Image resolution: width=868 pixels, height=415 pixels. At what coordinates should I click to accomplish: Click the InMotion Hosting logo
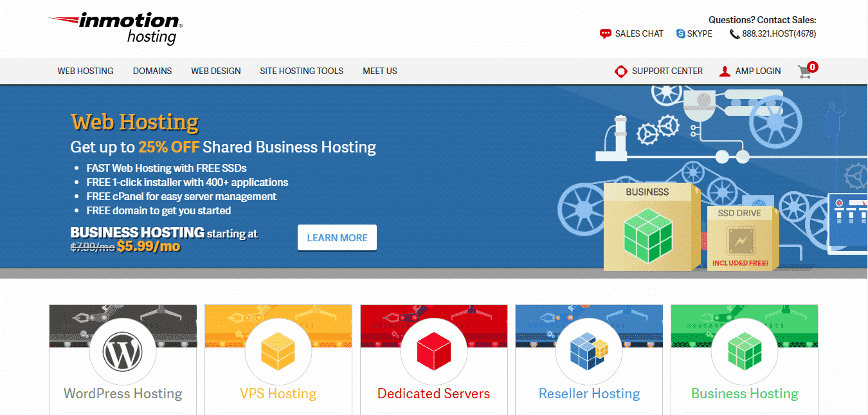(116, 28)
